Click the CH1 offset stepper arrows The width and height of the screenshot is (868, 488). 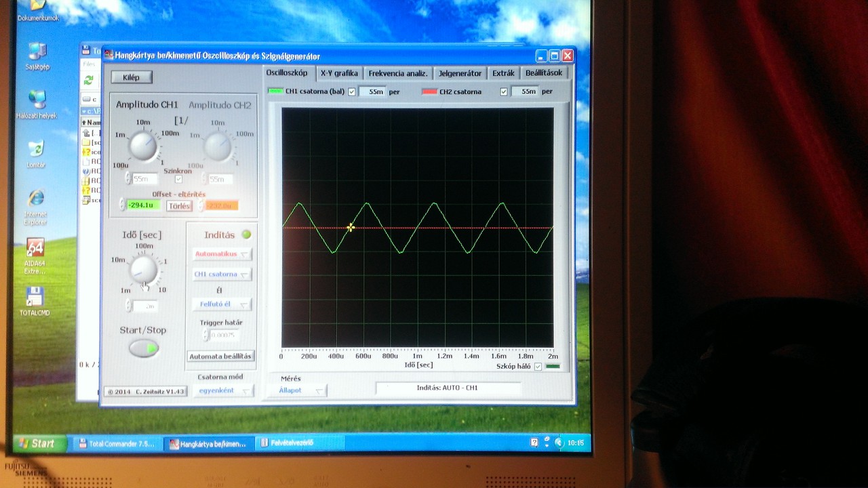[122, 205]
